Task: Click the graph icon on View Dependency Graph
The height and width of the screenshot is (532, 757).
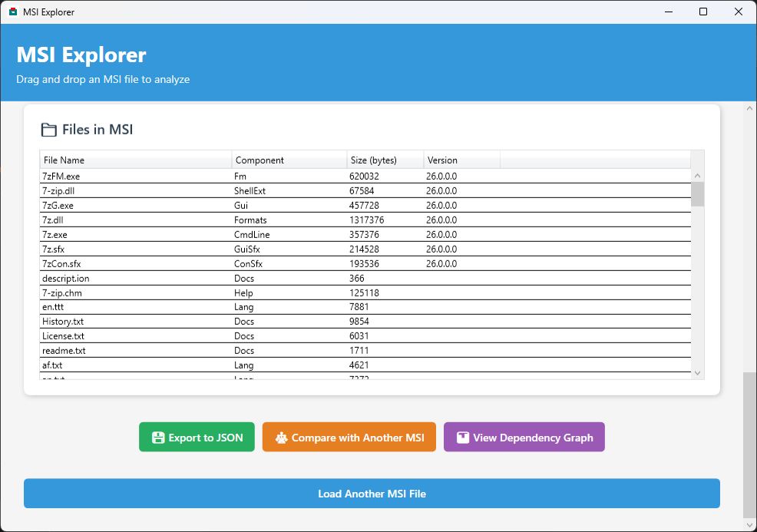Action: [x=462, y=438]
